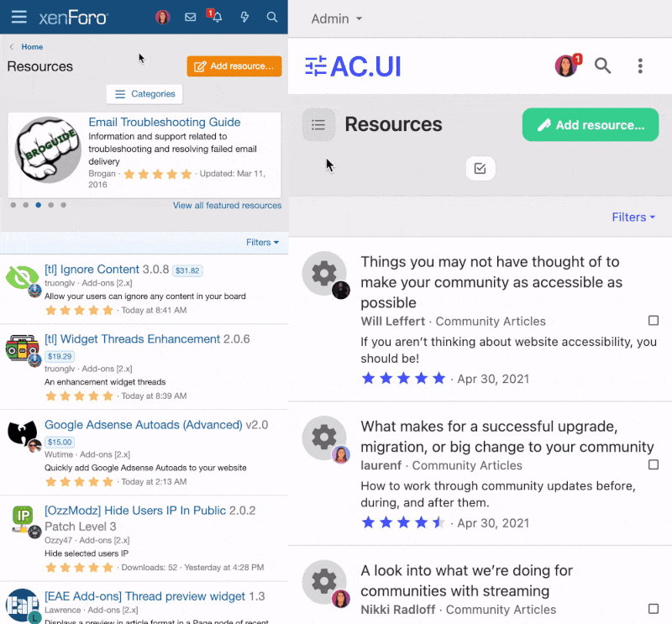
Task: Open the xenForo inbox envelope icon
Action: 191,17
